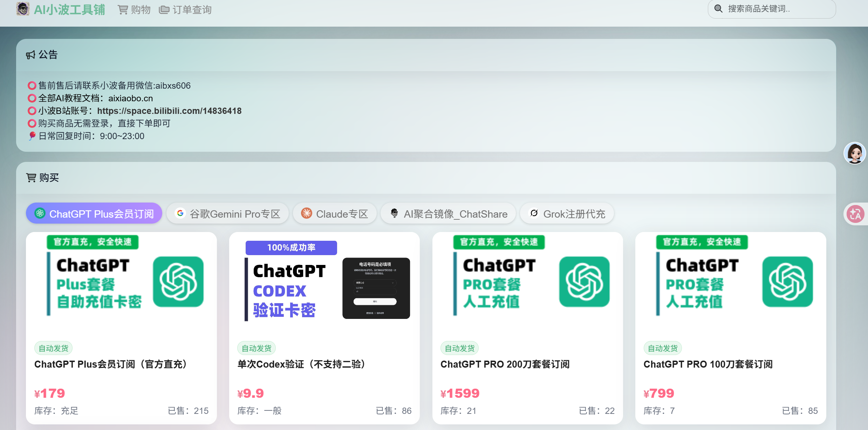
Task: Focus the 搜索商品关键词 search field
Action: 772,9
